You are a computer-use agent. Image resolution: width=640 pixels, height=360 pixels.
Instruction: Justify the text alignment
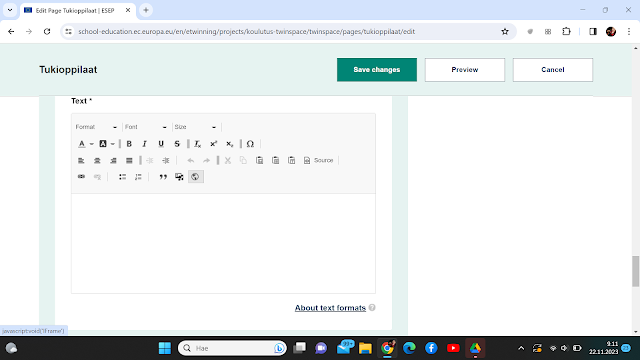[x=129, y=160]
